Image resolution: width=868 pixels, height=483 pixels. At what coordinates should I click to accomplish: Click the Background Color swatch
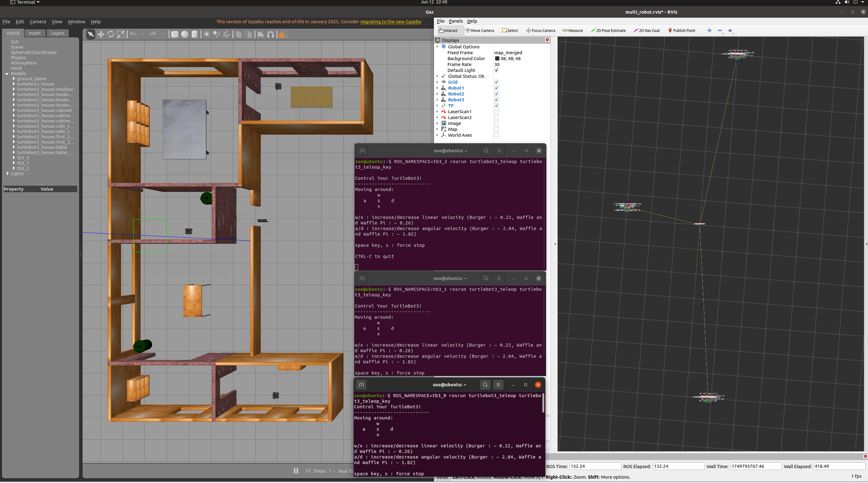coord(497,59)
